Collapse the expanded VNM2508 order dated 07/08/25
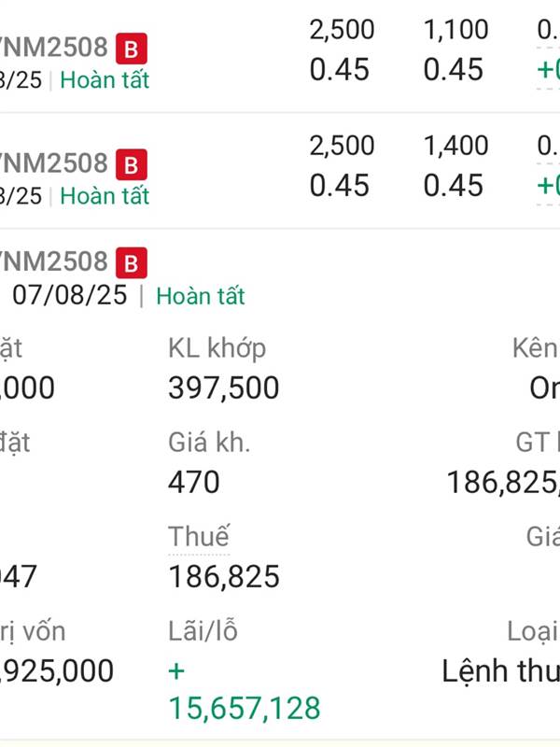Viewport: 560px width, 747px height. [x=280, y=278]
